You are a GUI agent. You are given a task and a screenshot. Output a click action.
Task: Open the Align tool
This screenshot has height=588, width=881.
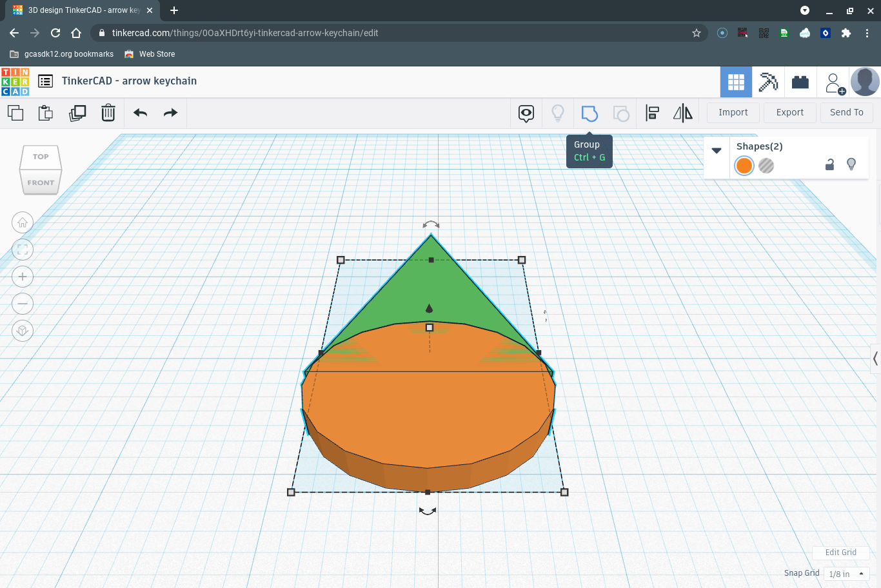point(652,113)
